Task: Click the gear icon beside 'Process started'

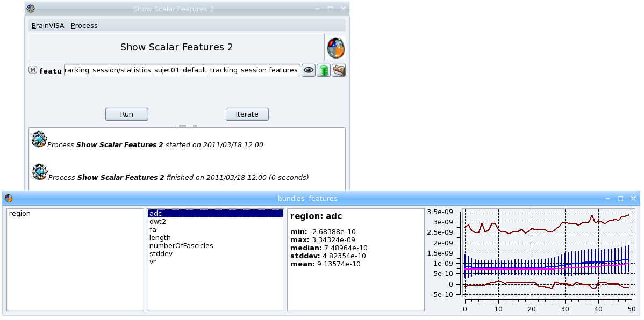Action: click(39, 139)
